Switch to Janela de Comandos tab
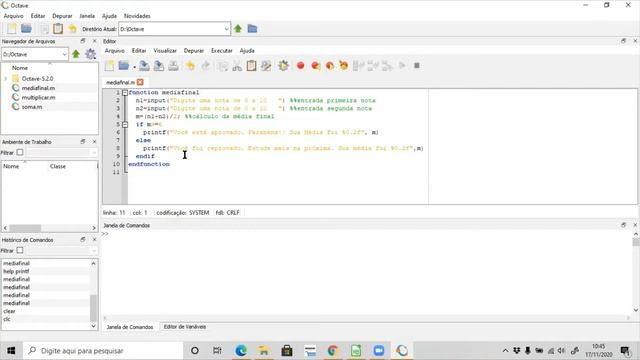This screenshot has width=640, height=360. pyautogui.click(x=130, y=327)
